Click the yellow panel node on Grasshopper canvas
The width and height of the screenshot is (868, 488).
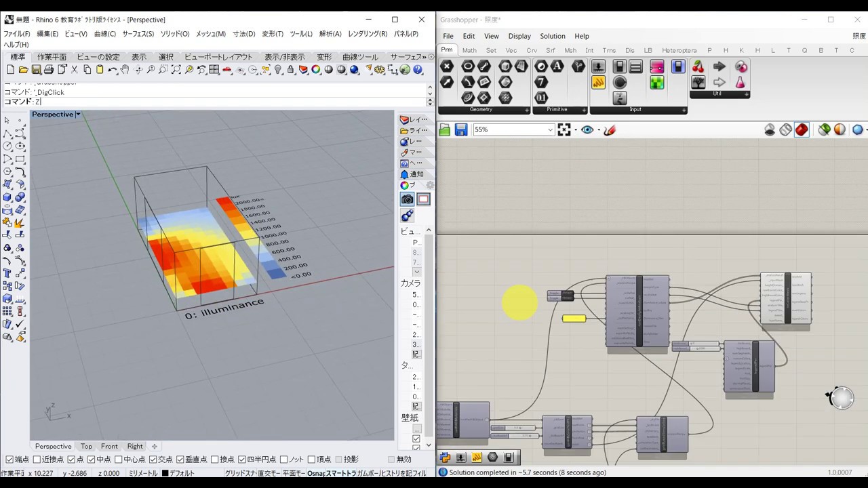[574, 319]
